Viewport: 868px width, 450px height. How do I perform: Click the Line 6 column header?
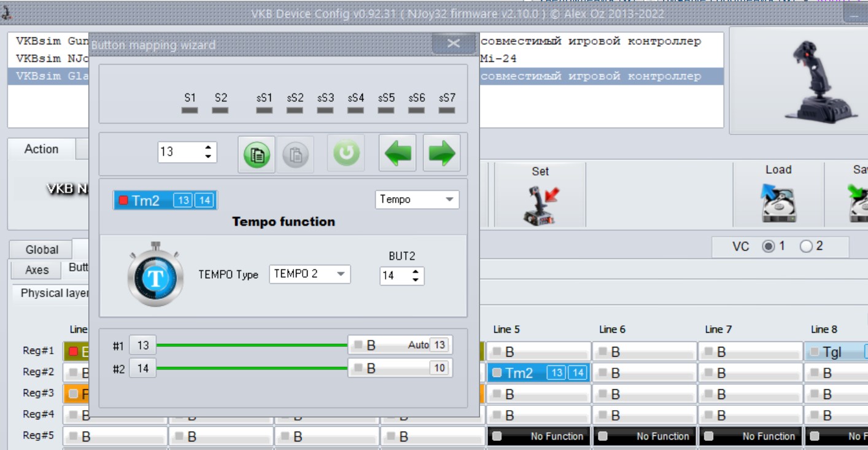click(612, 330)
